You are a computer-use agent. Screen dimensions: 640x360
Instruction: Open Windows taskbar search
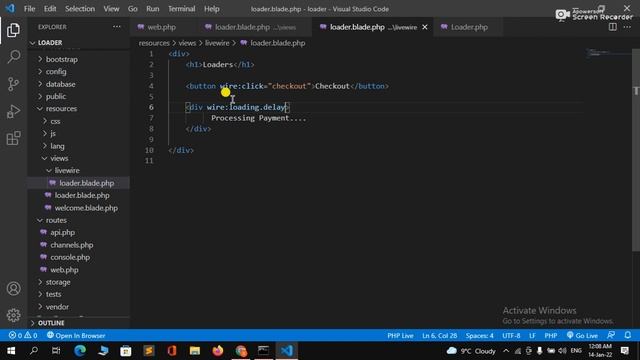click(34, 351)
